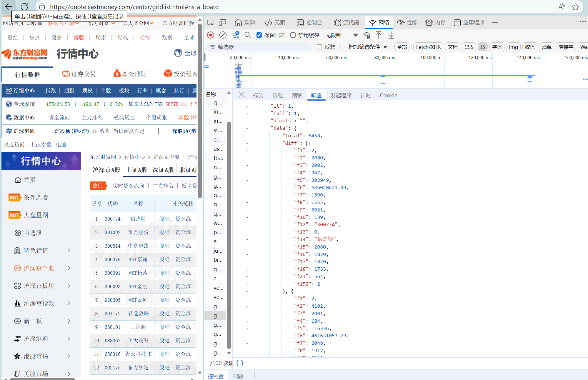
Task: Close the request details panel
Action: 241,94
